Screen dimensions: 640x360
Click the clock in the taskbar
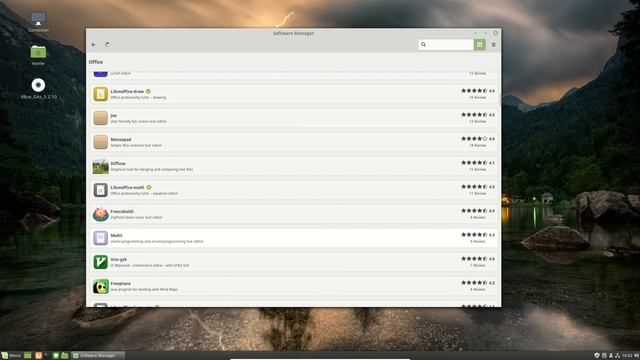coord(627,356)
